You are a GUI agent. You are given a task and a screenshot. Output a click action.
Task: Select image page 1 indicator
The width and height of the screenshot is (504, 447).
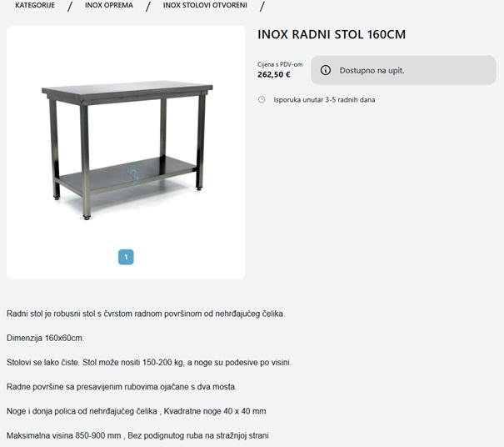126,257
